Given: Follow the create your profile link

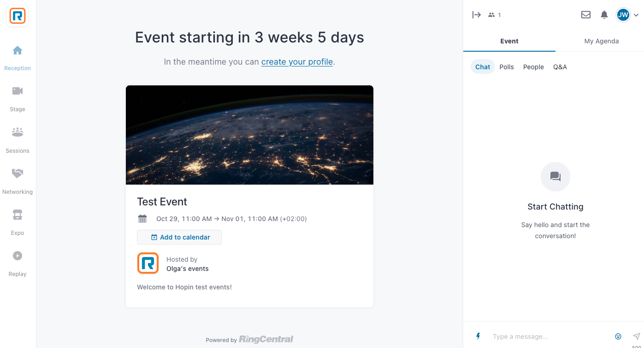Looking at the screenshot, I should pyautogui.click(x=297, y=62).
